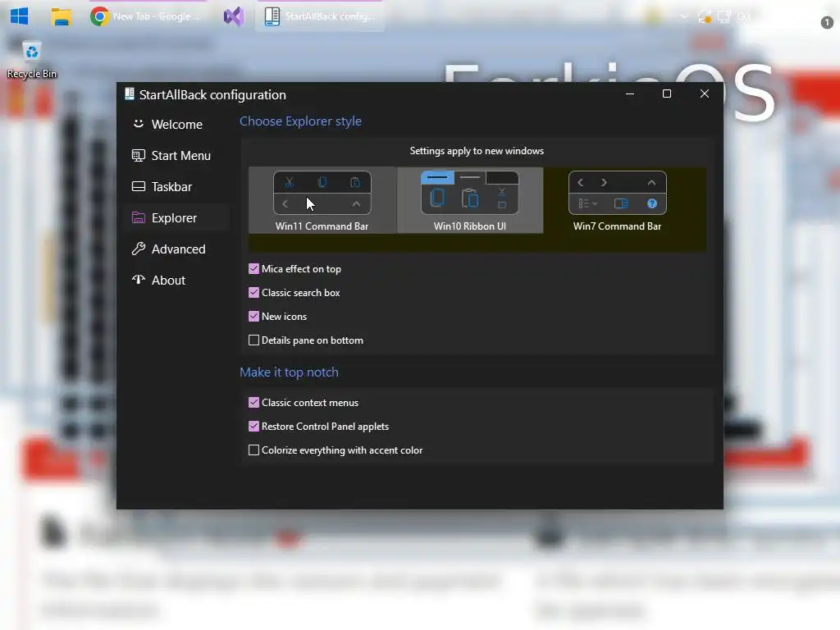Open the Start Menu settings page
This screenshot has width=840, height=630.
tap(177, 155)
